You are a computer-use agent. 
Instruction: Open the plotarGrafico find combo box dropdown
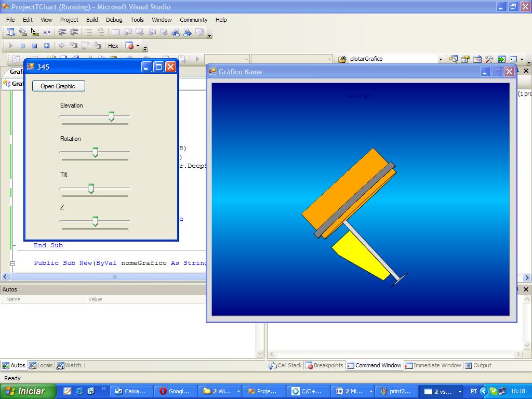click(x=441, y=59)
